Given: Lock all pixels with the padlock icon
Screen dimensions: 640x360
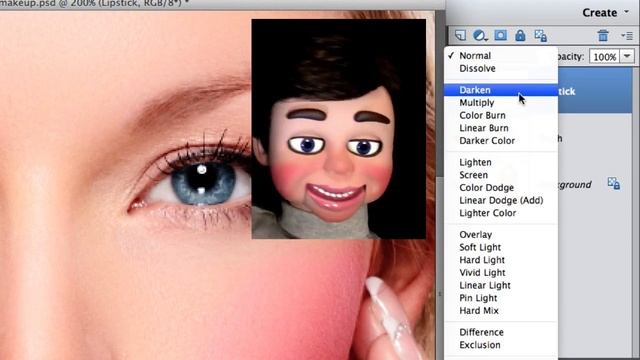Looking at the screenshot, I should 520,36.
